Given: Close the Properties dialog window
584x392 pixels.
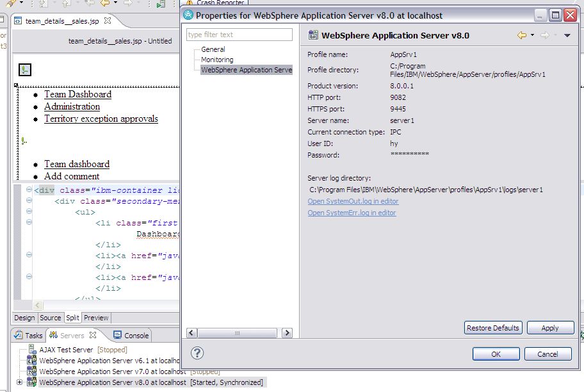Looking at the screenshot, I should coord(570,15).
